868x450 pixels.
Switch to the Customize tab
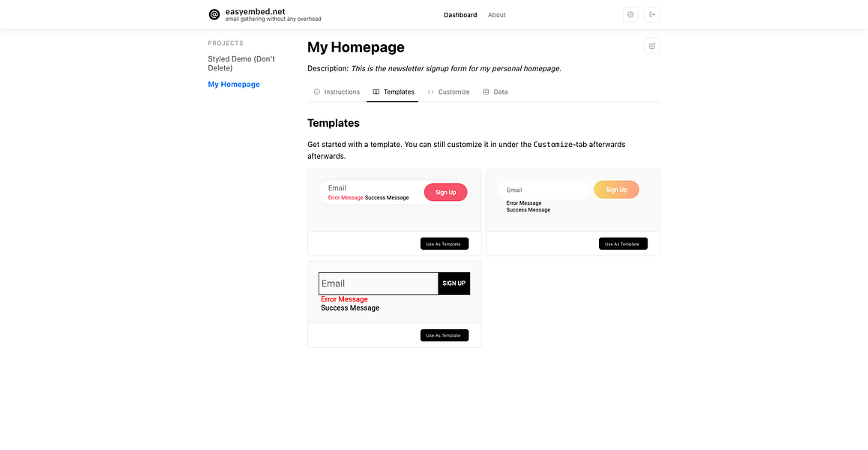pyautogui.click(x=453, y=91)
